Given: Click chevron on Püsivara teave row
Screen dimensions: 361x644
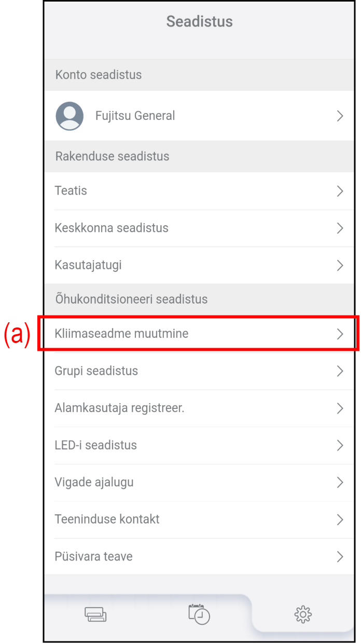Looking at the screenshot, I should [340, 557].
